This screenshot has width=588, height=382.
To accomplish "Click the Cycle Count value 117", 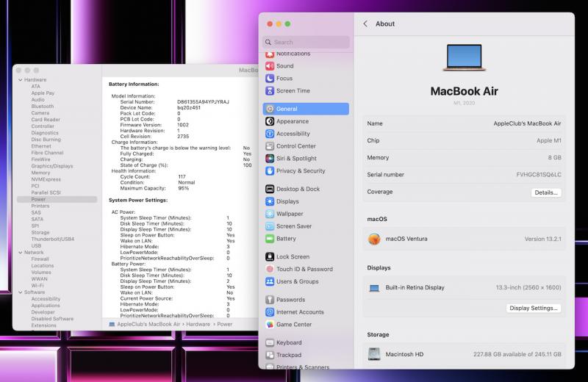I will pyautogui.click(x=182, y=176).
